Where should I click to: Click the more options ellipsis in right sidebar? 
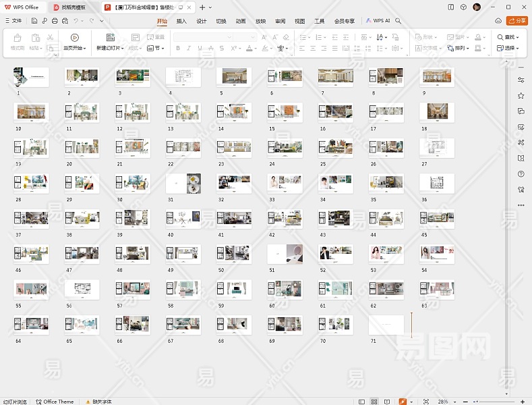tap(521, 205)
